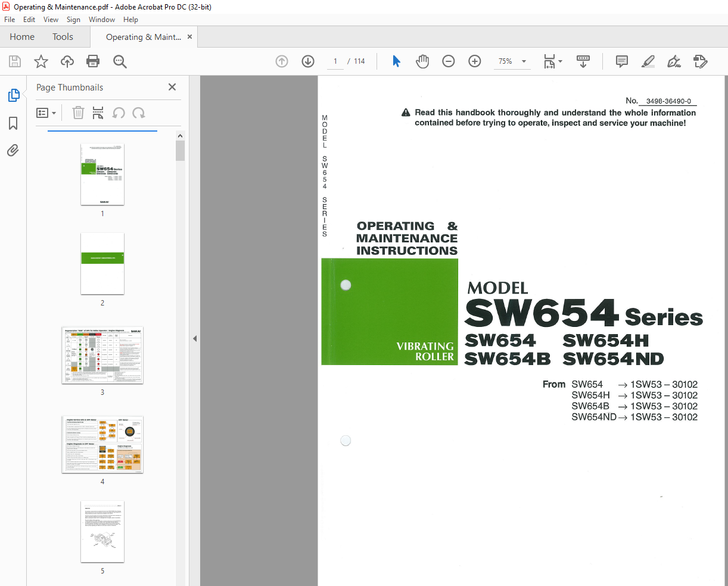Open the Sign document pen tool

674,61
